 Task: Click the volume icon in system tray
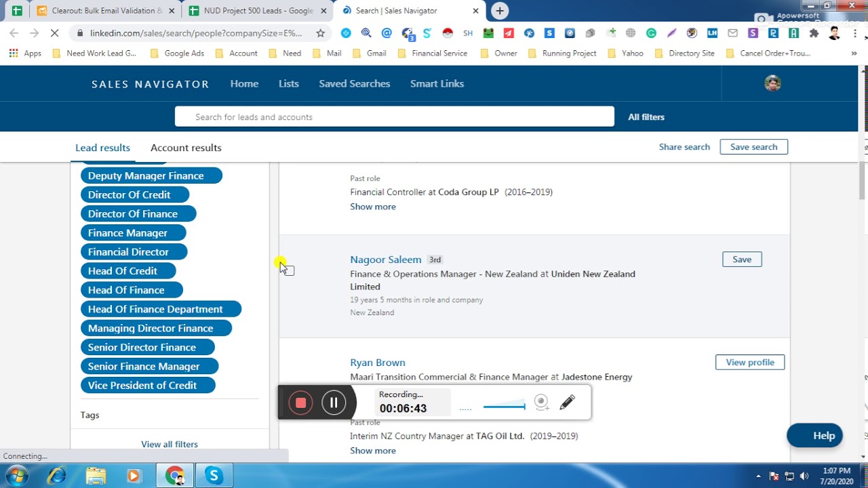pyautogui.click(x=804, y=476)
